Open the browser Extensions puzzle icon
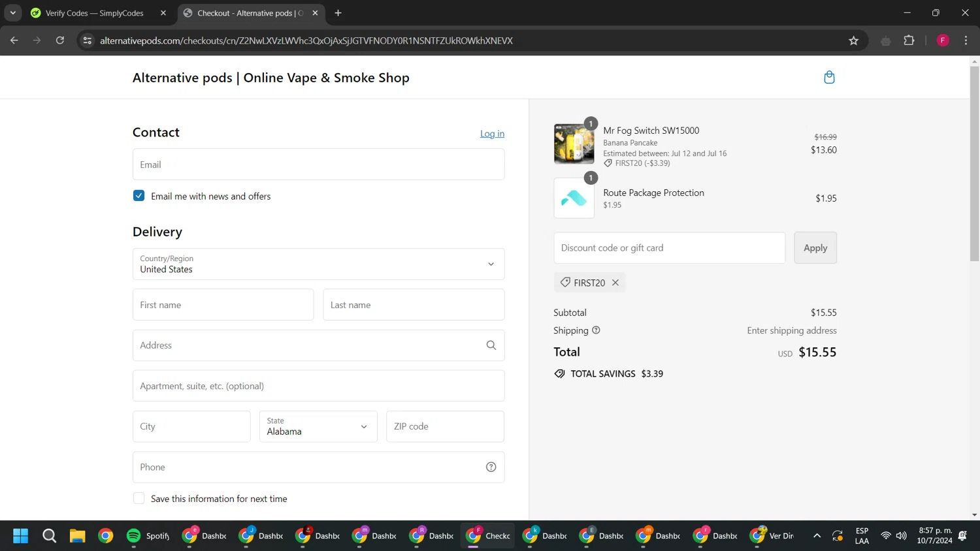 click(x=909, y=40)
